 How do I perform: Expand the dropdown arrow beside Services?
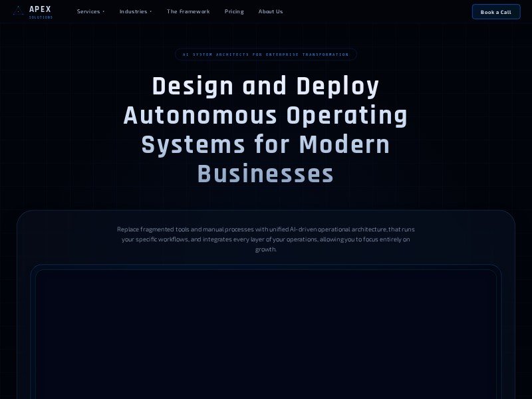pos(104,12)
